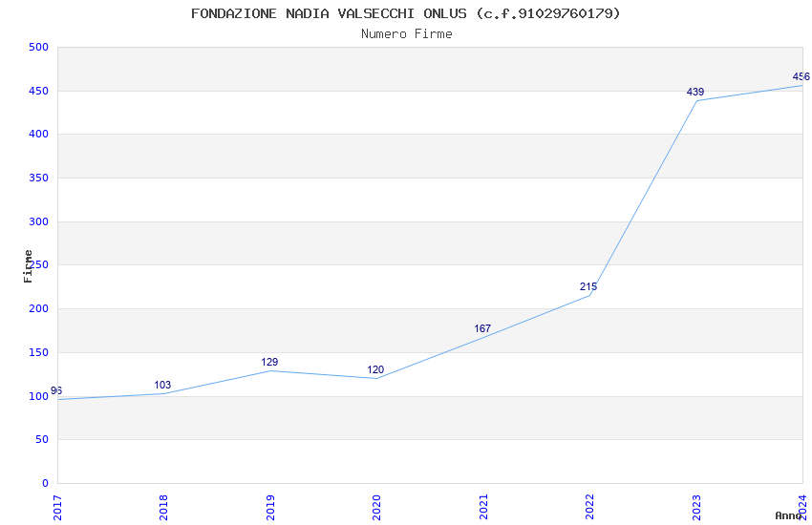This screenshot has width=812, height=525.
Task: Click the y-axis value 300
Action: click(x=38, y=221)
